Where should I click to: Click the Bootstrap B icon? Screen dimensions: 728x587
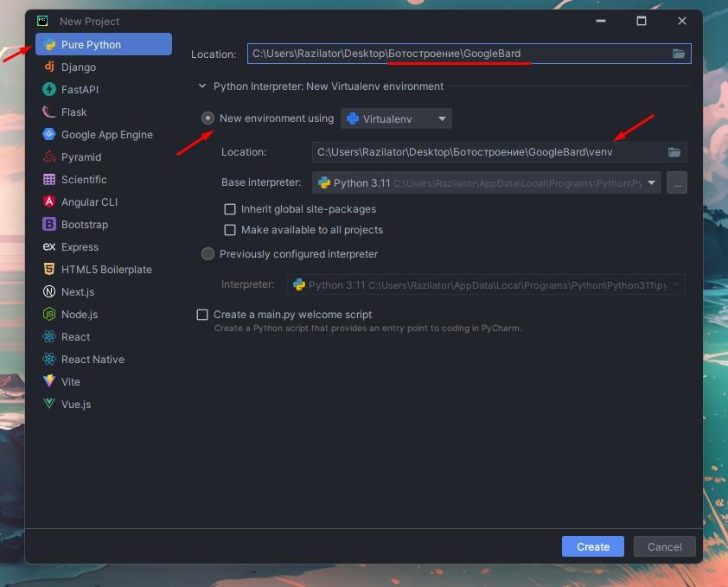pos(49,224)
